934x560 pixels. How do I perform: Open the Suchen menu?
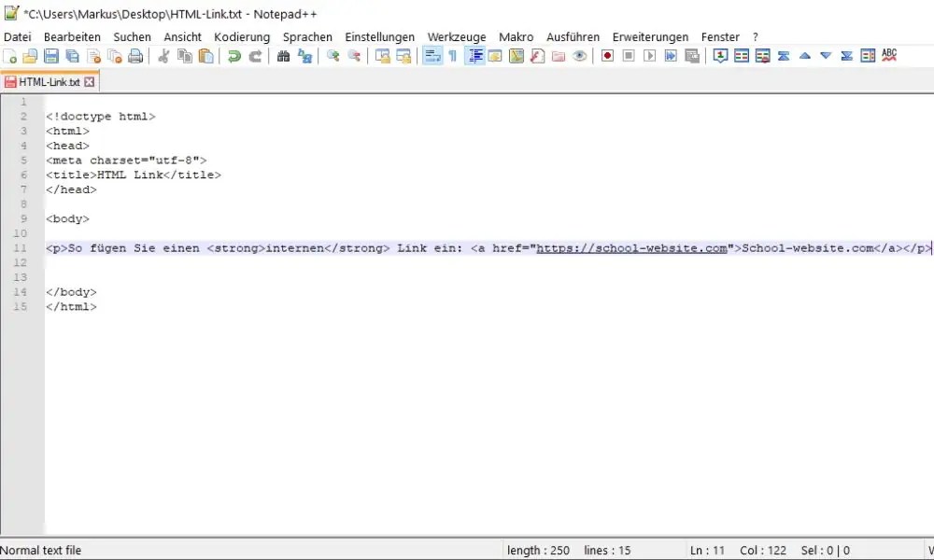[133, 37]
